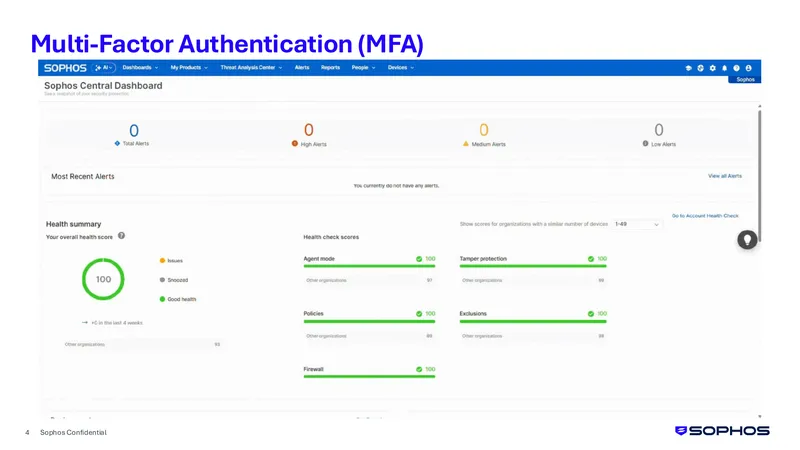
Task: Click the Sophos logo in the navigation bar
Action: tap(65, 68)
